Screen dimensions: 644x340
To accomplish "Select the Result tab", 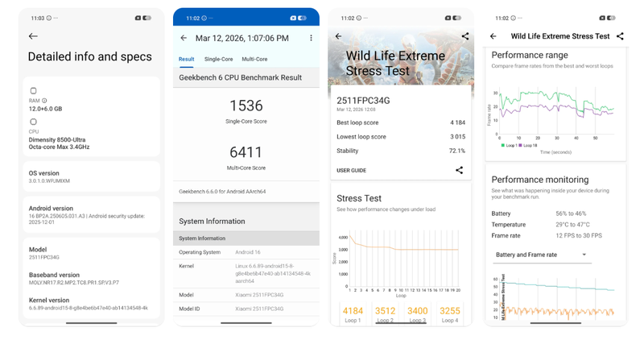I will pyautogui.click(x=186, y=59).
